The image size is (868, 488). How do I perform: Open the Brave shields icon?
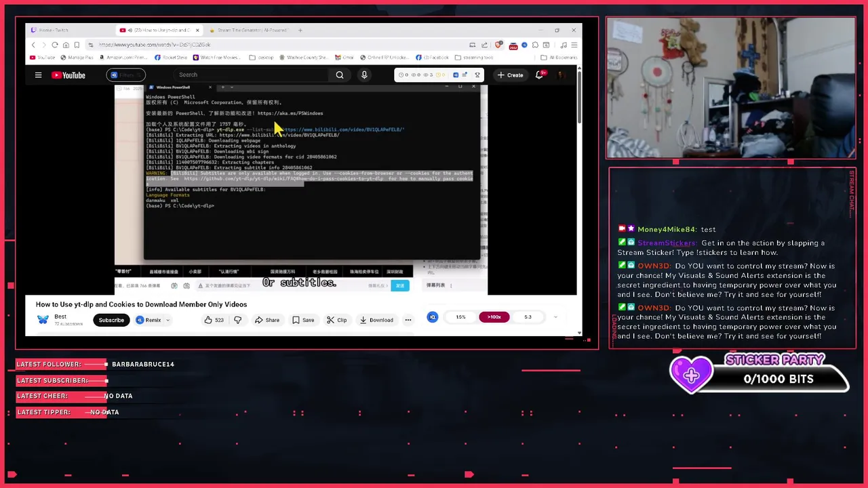click(x=498, y=45)
